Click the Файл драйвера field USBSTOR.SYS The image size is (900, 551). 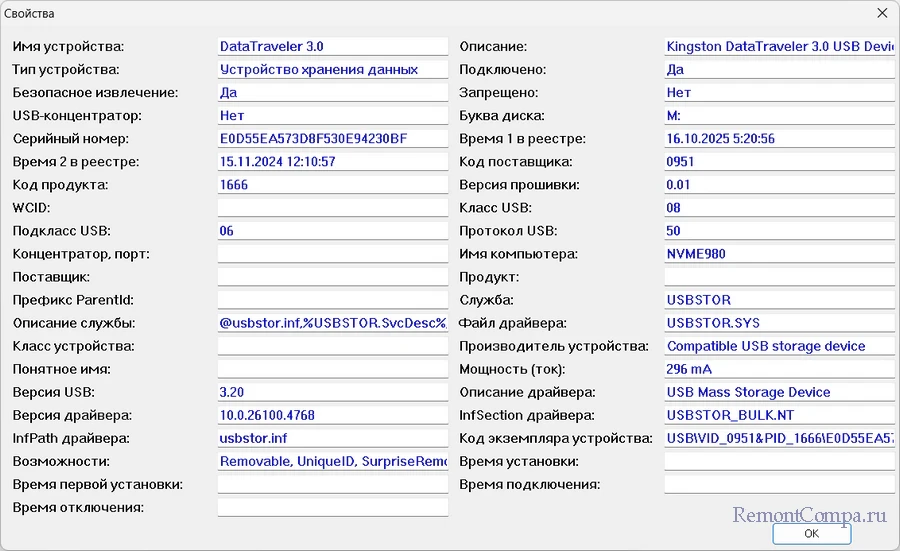click(779, 323)
